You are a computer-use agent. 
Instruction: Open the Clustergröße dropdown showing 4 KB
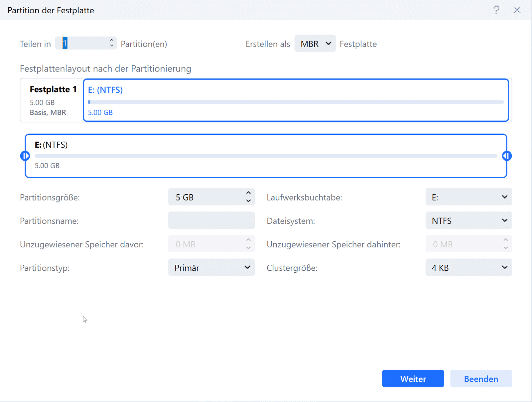(x=468, y=267)
